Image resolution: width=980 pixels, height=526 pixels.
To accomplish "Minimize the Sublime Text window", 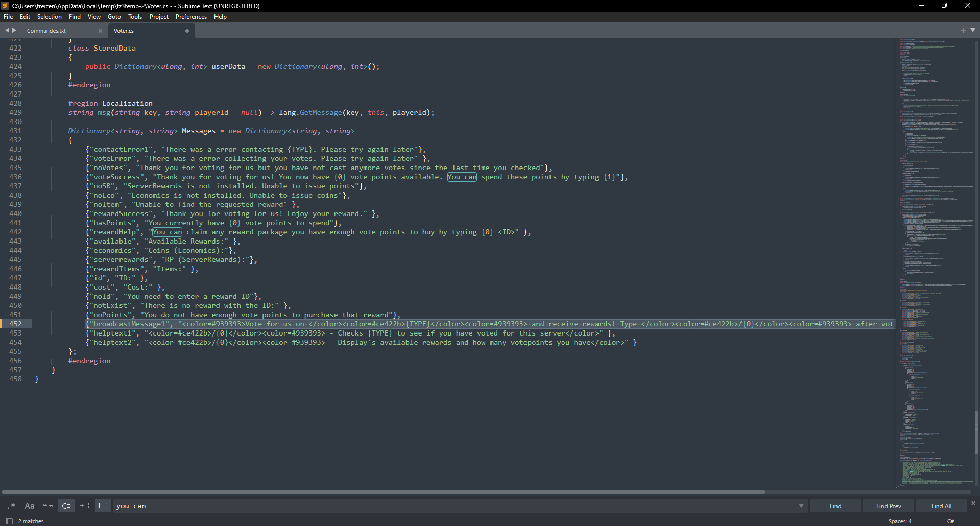I will (921, 6).
